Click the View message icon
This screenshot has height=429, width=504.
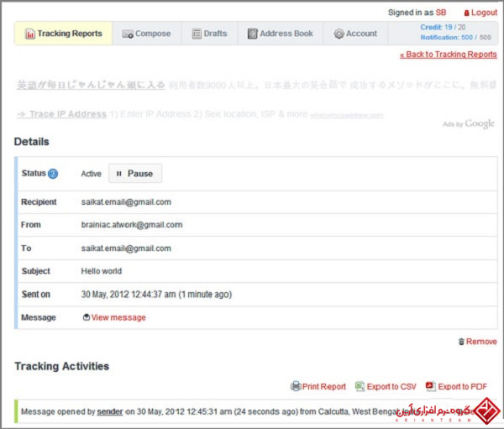coord(87,317)
